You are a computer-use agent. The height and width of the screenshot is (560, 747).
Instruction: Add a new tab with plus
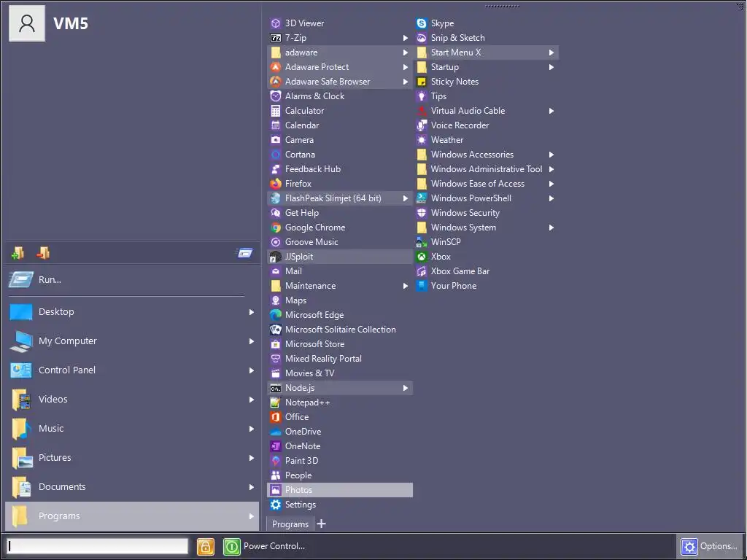pos(322,524)
